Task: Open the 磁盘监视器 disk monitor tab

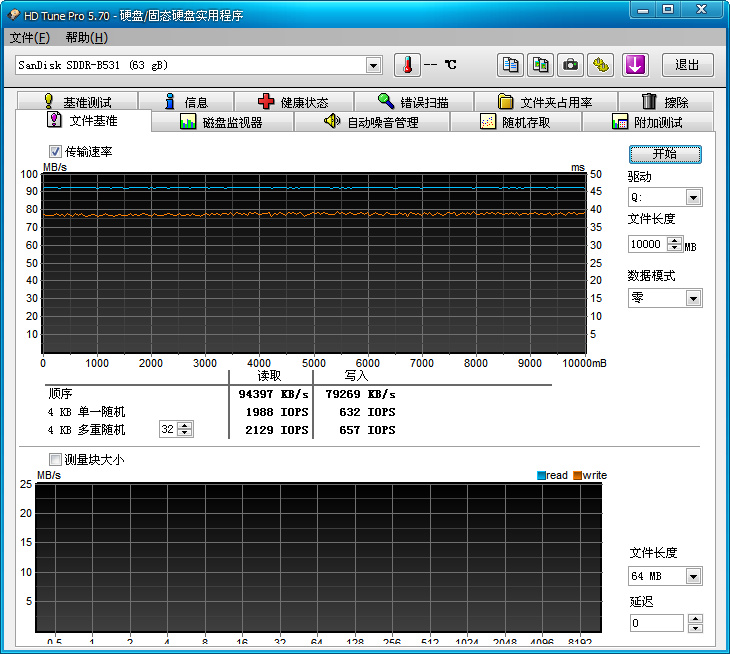Action: click(222, 122)
